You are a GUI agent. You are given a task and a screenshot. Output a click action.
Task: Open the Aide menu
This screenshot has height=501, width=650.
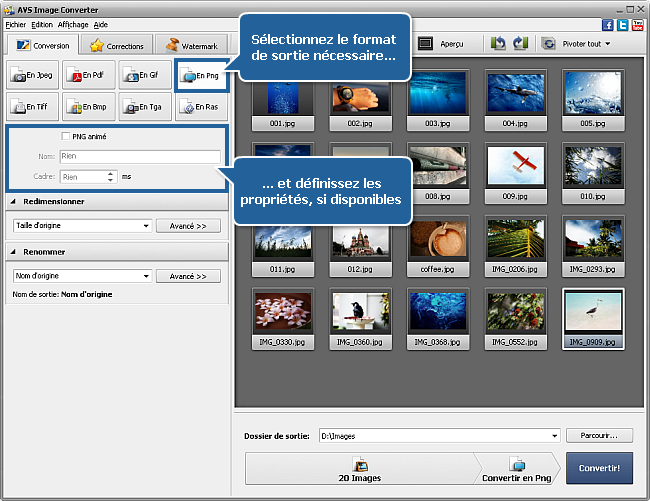(101, 25)
